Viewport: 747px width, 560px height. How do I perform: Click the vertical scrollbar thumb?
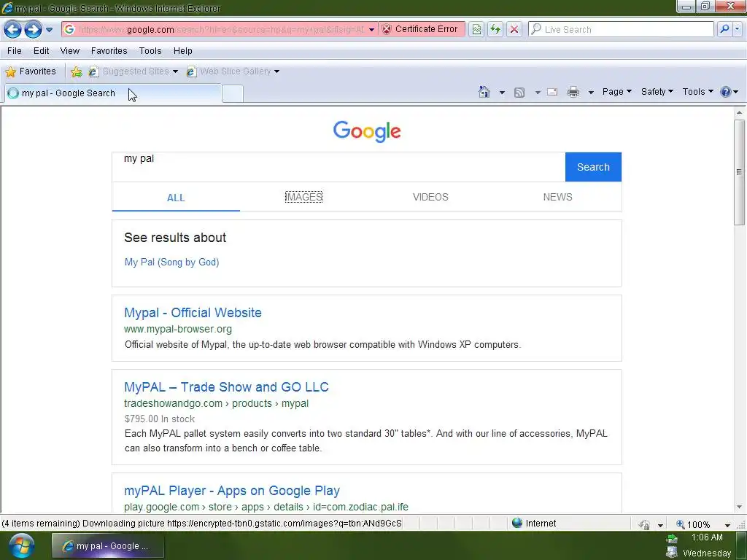(739, 172)
